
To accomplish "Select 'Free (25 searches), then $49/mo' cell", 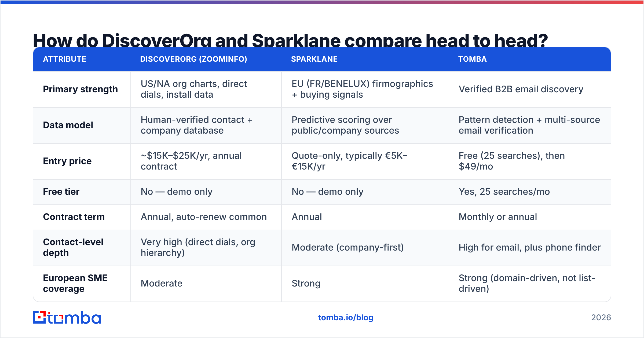I will 530,161.
